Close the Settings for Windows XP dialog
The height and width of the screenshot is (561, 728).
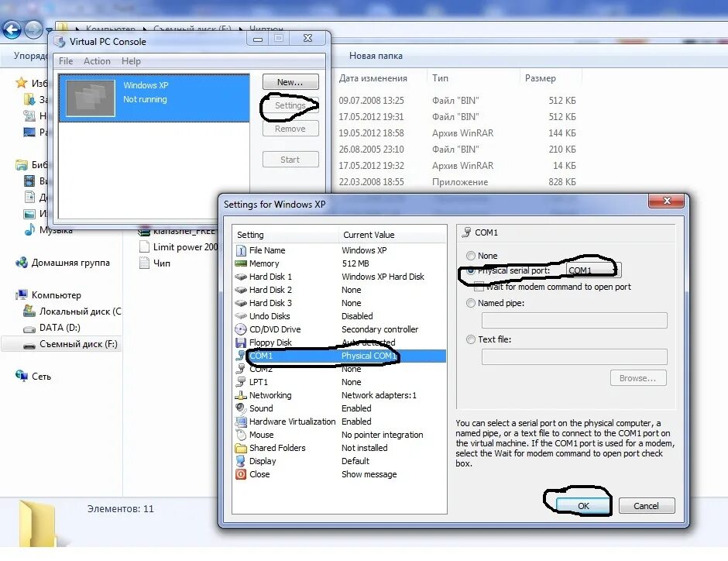(x=667, y=201)
